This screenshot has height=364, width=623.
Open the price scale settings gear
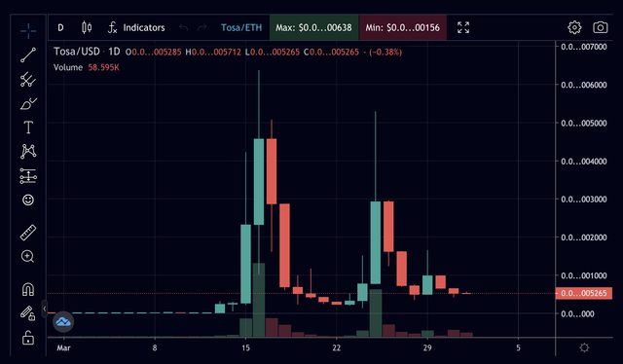pyautogui.click(x=584, y=347)
